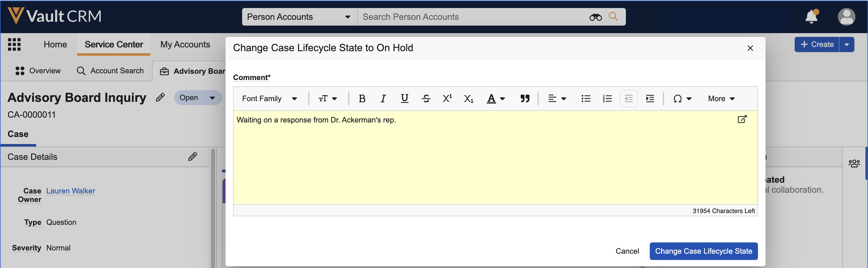The image size is (868, 268).
Task: Insert a block quote
Action: pos(525,99)
